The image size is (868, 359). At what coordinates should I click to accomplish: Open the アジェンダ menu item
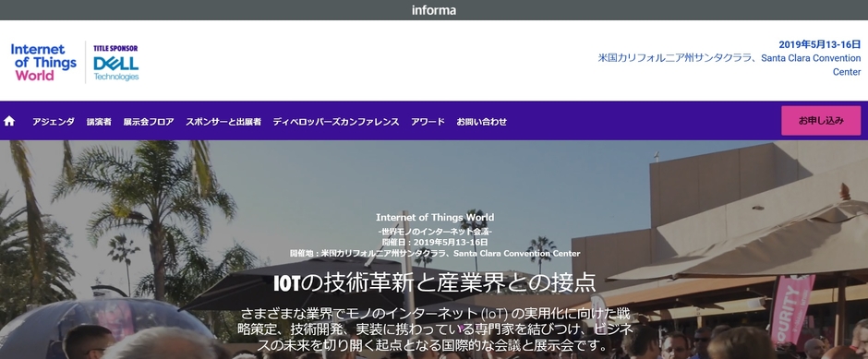point(54,122)
